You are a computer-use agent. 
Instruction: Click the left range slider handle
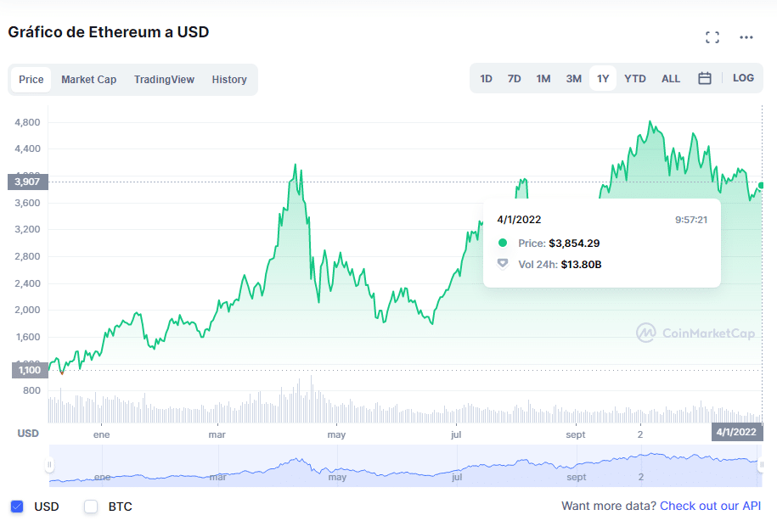(49, 465)
